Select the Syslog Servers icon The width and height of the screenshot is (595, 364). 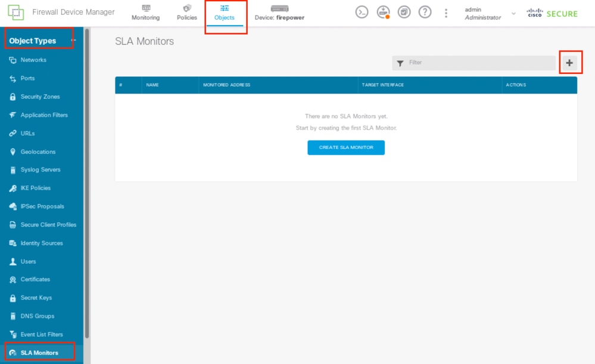point(13,170)
